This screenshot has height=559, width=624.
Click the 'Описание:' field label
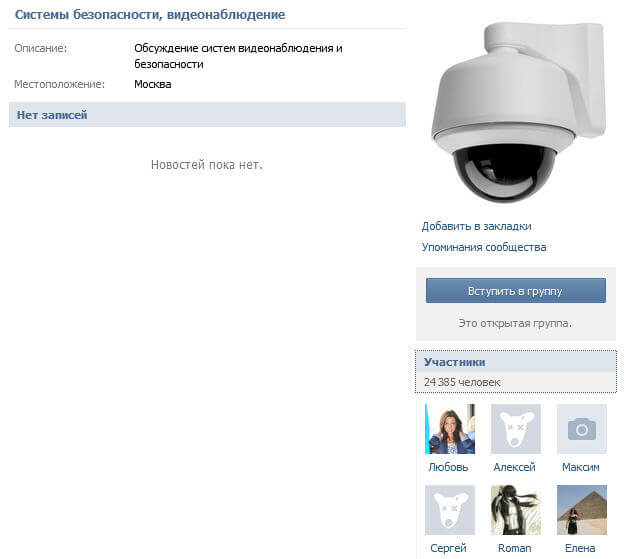pyautogui.click(x=41, y=48)
